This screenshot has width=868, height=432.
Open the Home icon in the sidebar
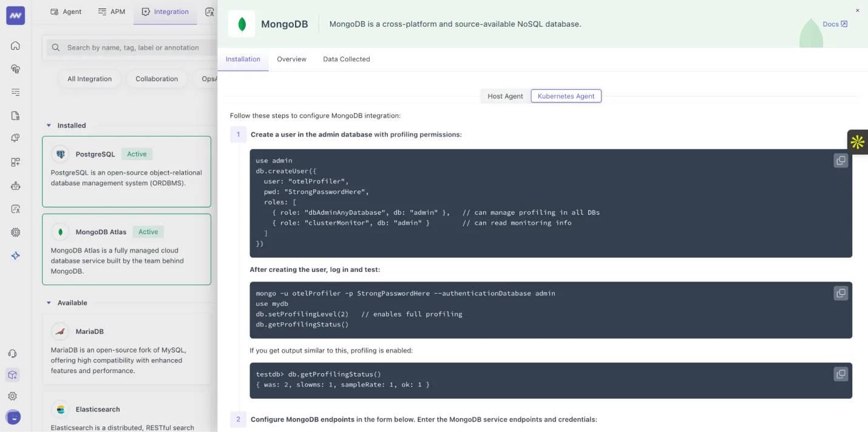[x=15, y=46]
